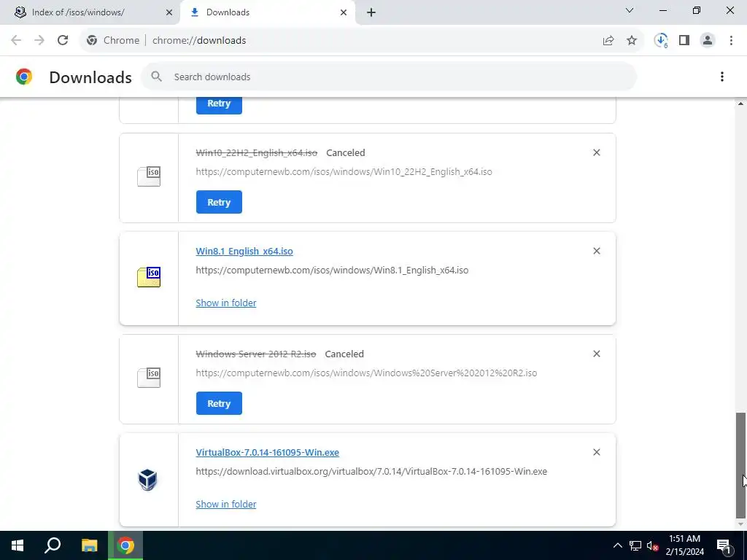This screenshot has width=747, height=560.
Task: Click the forward navigation arrow
Action: pyautogui.click(x=39, y=41)
